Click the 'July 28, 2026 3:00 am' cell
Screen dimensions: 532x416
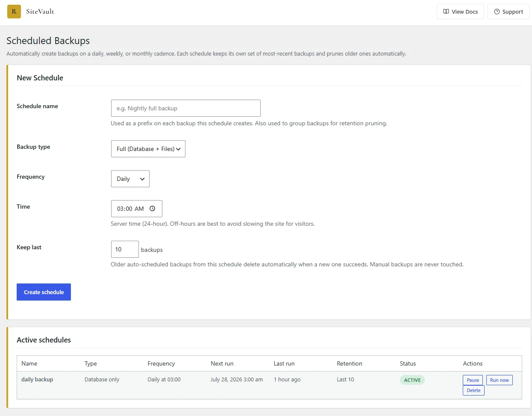click(x=237, y=379)
